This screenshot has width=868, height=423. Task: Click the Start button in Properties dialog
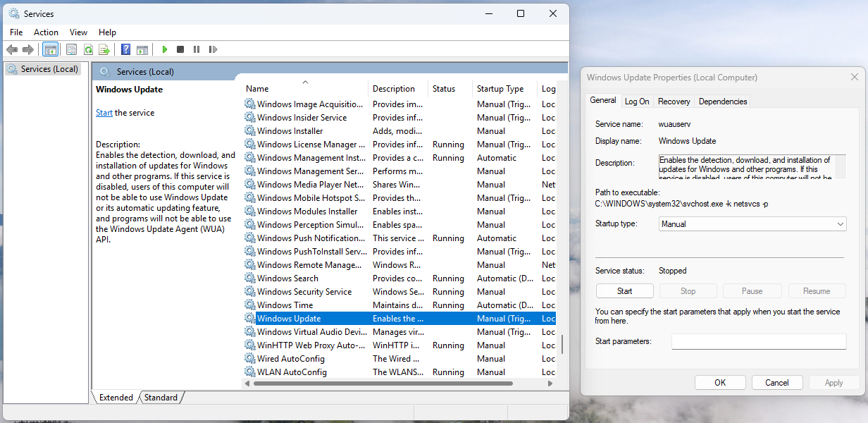[x=624, y=291]
